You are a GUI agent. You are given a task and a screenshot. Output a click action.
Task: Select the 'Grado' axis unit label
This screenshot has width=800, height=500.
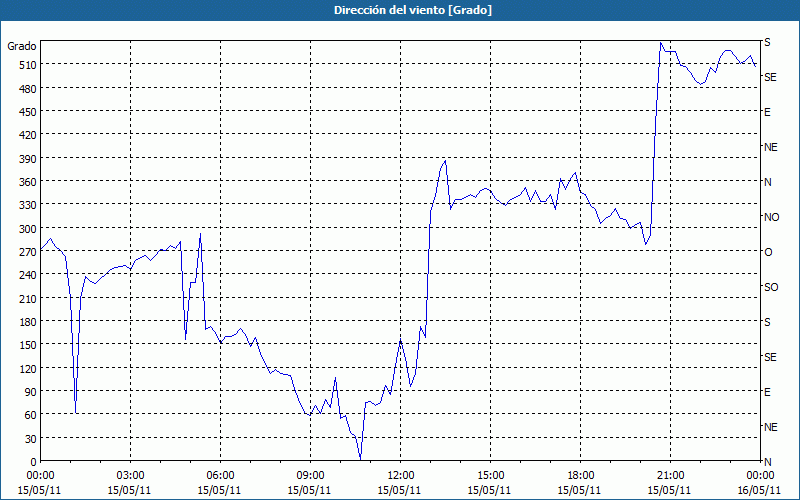[x=22, y=46]
